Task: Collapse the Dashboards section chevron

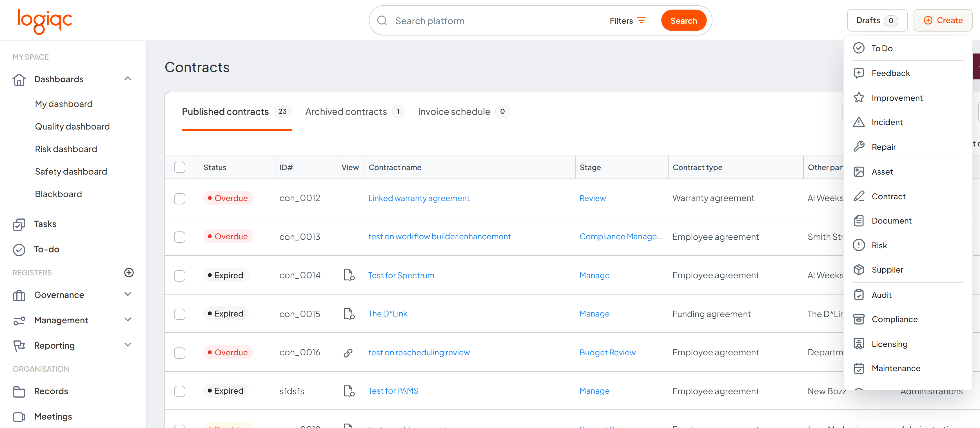Action: pyautogui.click(x=128, y=79)
